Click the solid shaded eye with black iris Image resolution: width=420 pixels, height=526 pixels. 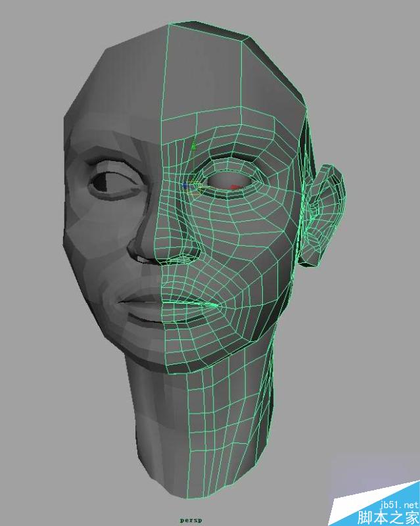pos(114,181)
